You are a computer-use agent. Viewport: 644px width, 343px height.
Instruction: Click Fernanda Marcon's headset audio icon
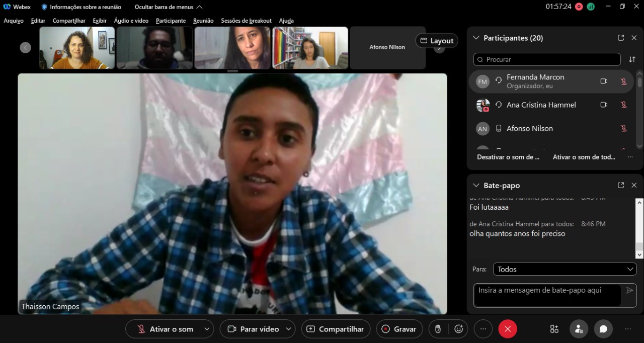tap(499, 80)
